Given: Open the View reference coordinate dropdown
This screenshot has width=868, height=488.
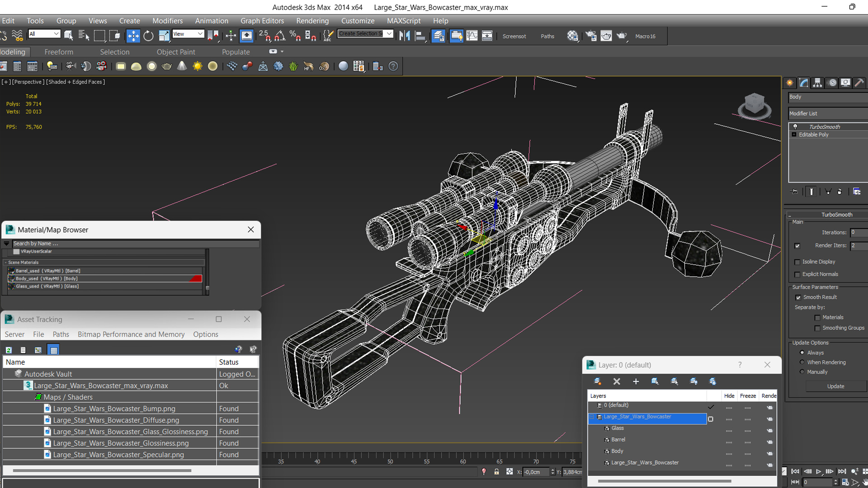Looking at the screenshot, I should coord(188,34).
